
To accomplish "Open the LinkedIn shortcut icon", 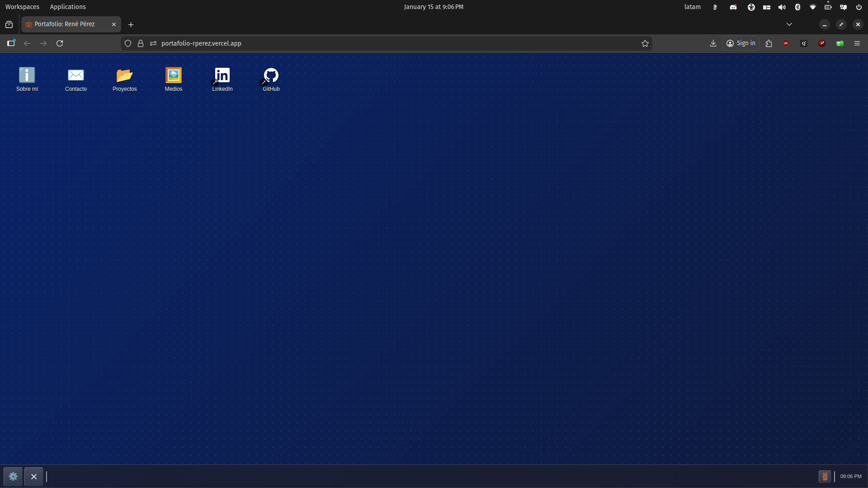I will pyautogui.click(x=222, y=75).
